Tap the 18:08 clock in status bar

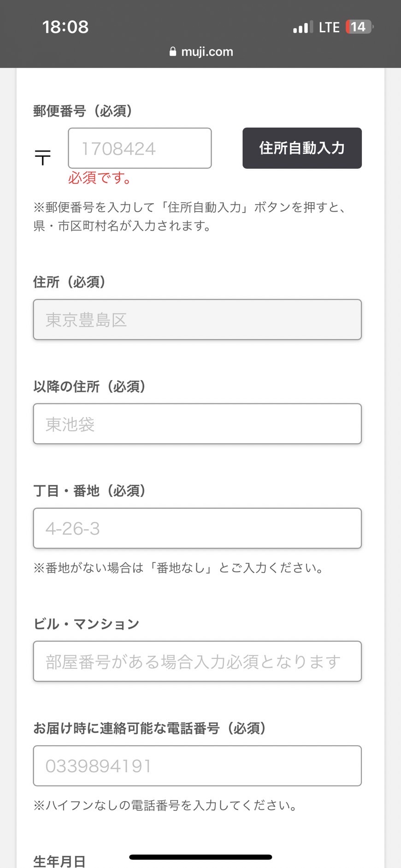pos(65,27)
